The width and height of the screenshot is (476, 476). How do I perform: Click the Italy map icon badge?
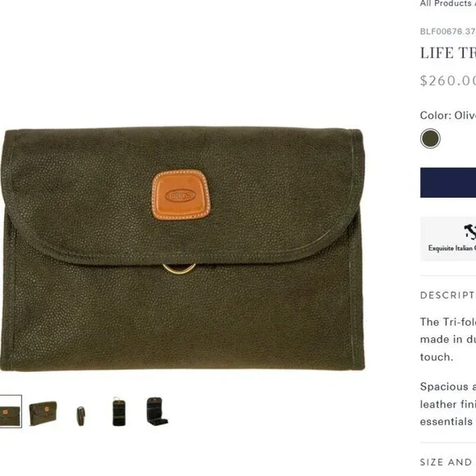[x=470, y=232]
